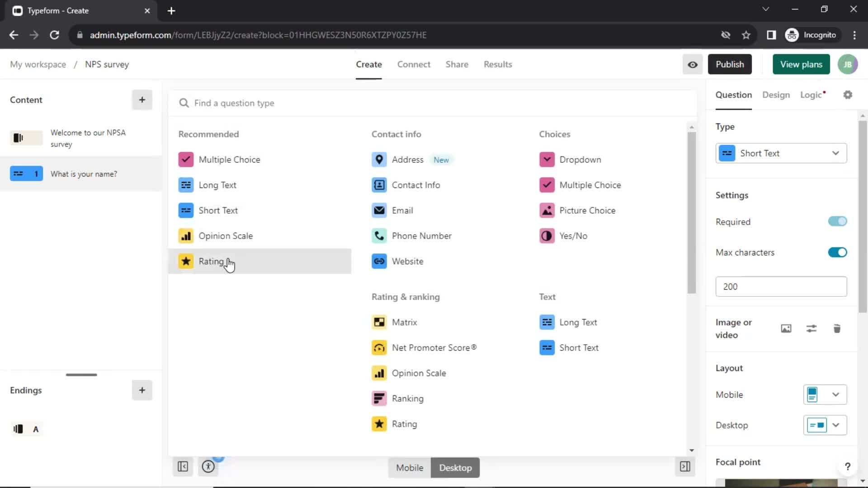
Task: Preview the form with eye icon
Action: (x=693, y=64)
